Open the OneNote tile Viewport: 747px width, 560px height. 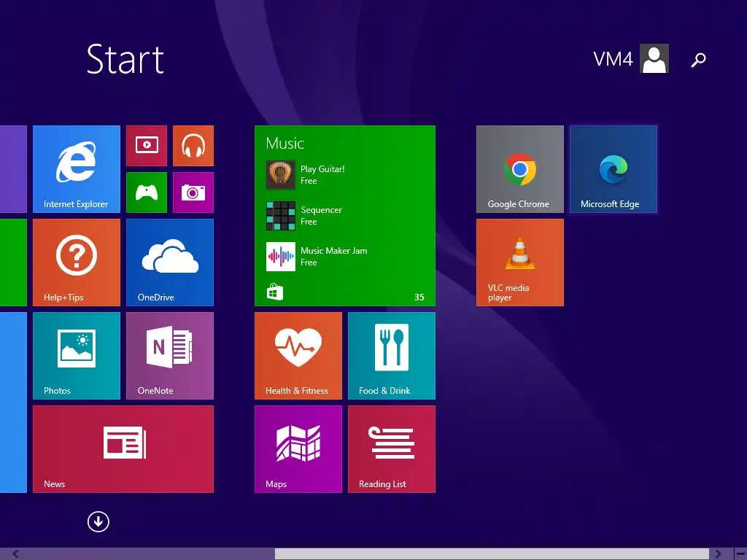click(x=169, y=356)
